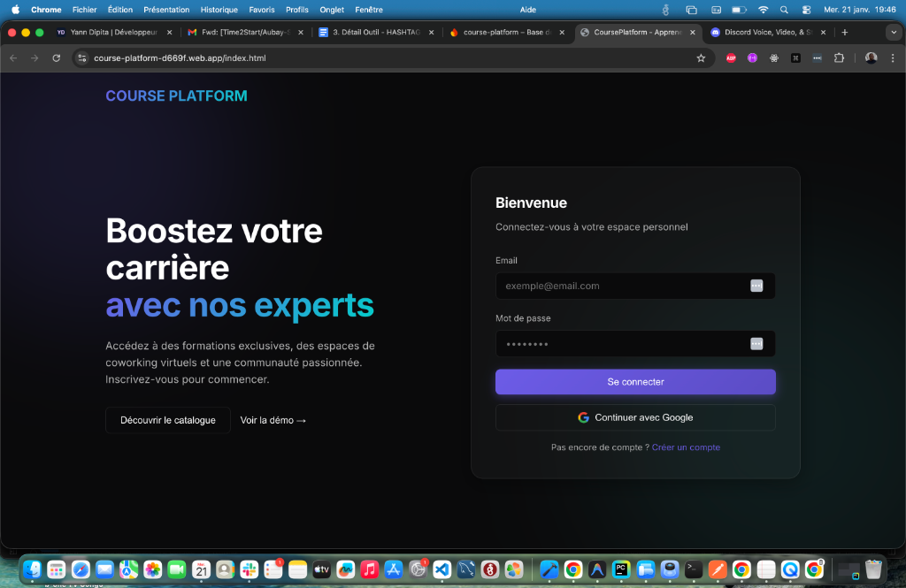Click the site info icon in address bar
This screenshot has width=906, height=588.
click(x=81, y=58)
